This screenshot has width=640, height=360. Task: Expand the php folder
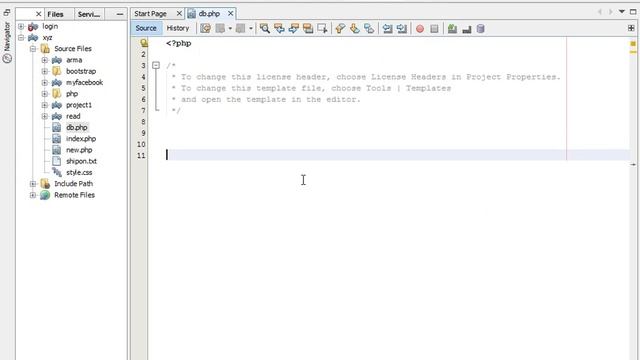click(x=44, y=94)
